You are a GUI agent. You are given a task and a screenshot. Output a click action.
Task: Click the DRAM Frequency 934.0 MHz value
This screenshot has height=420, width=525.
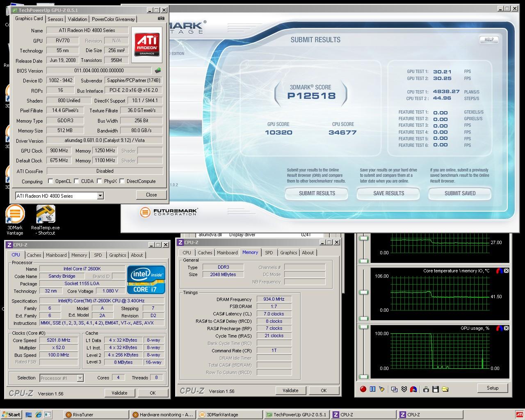[274, 299]
